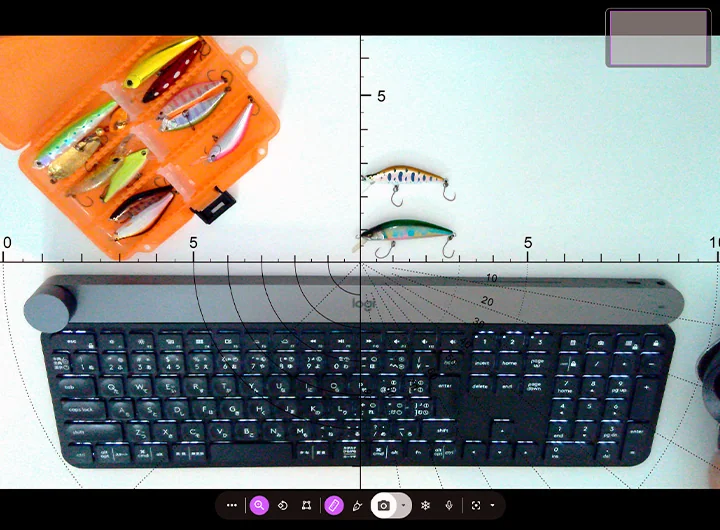Click the rotate image icon
The image size is (720, 530).
pyautogui.click(x=283, y=506)
